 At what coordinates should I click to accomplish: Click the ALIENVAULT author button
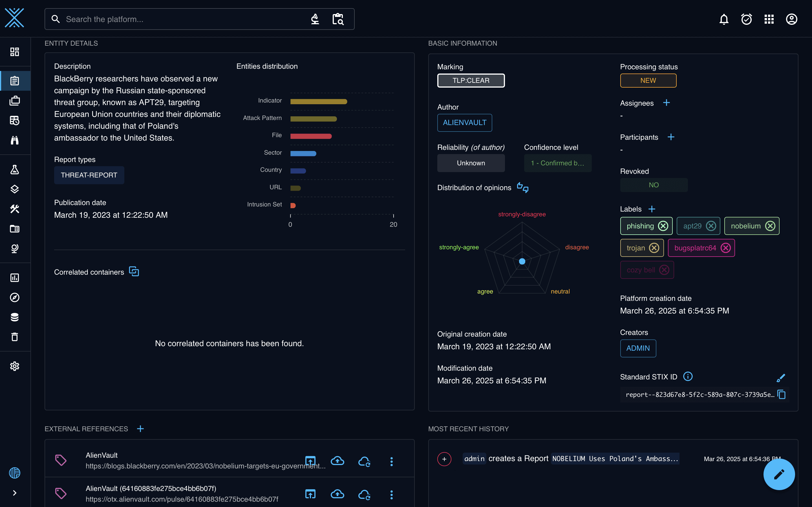[464, 123]
